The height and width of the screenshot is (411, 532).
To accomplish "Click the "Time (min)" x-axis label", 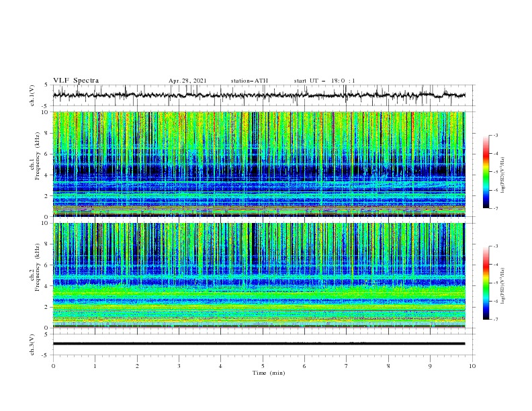I will tap(269, 373).
